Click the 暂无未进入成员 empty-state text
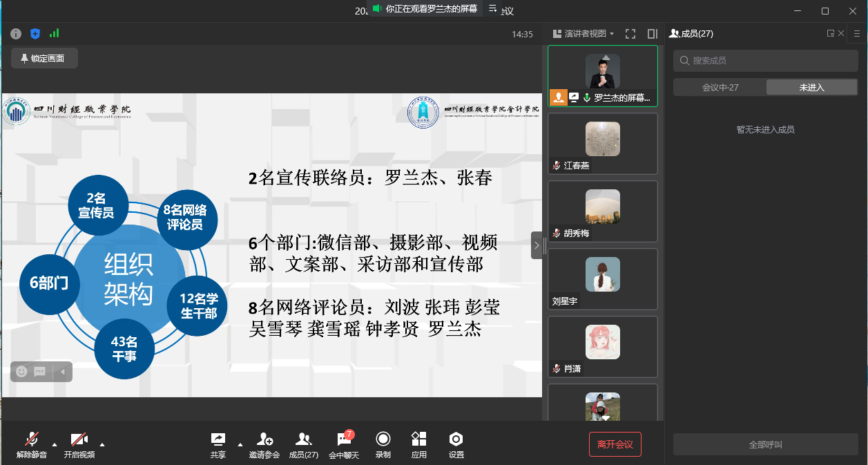Viewport: 868px width, 465px height. pos(766,129)
